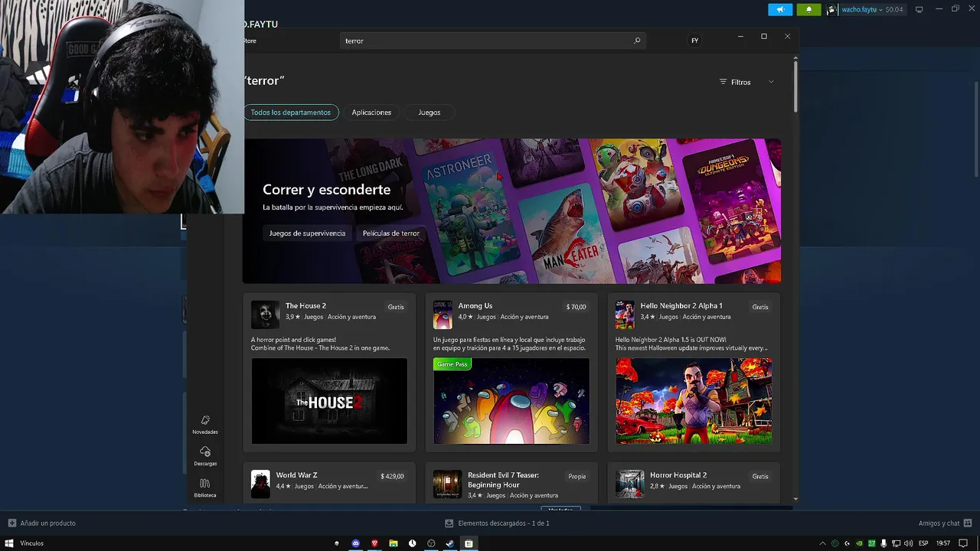Click the Hello Neighbor 2 Alpha 1 icon
The height and width of the screenshot is (551, 980).
tap(625, 315)
